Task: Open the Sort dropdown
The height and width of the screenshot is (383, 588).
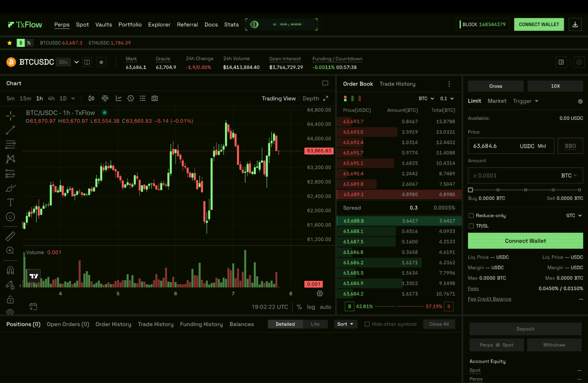Action: click(345, 324)
